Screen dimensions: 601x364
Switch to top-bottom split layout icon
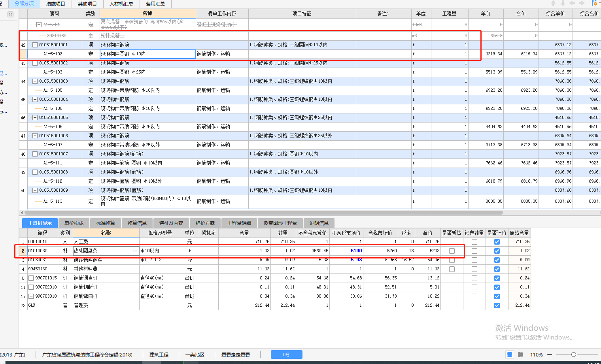510,355
